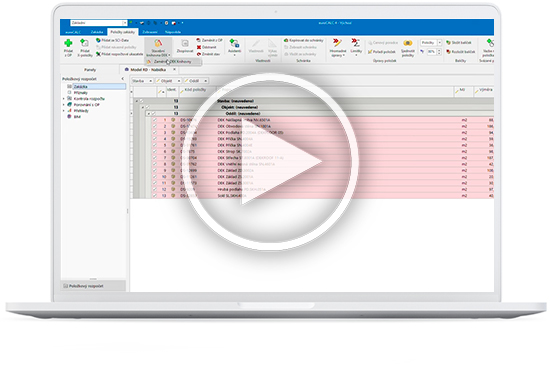Toggle the checkbox on item row 13
Image resolution: width=550 pixels, height=382 pixels.
155,196
